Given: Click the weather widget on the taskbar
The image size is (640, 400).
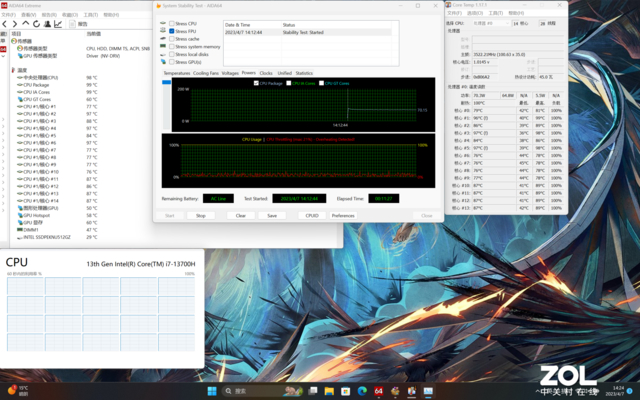Looking at the screenshot, I should [18, 388].
